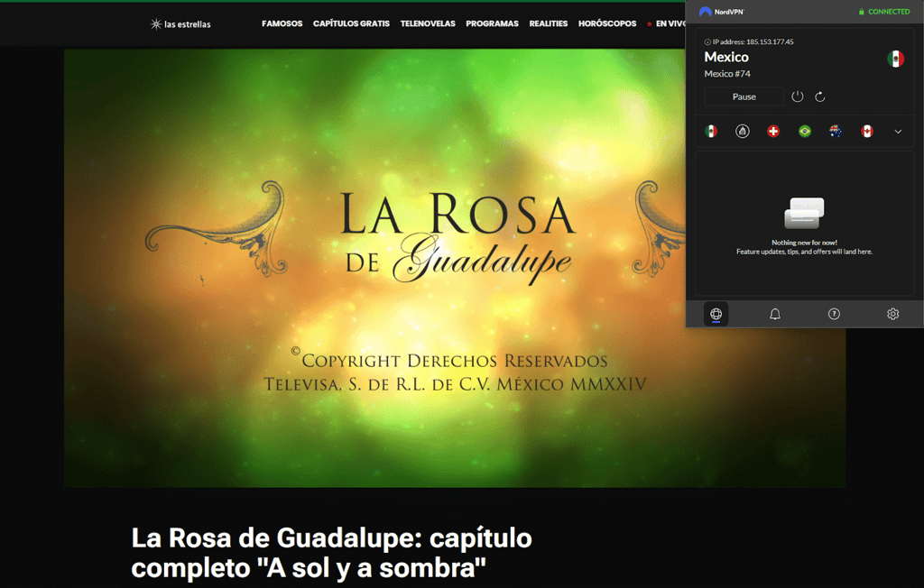Open the REALITIES menu item

[549, 23]
